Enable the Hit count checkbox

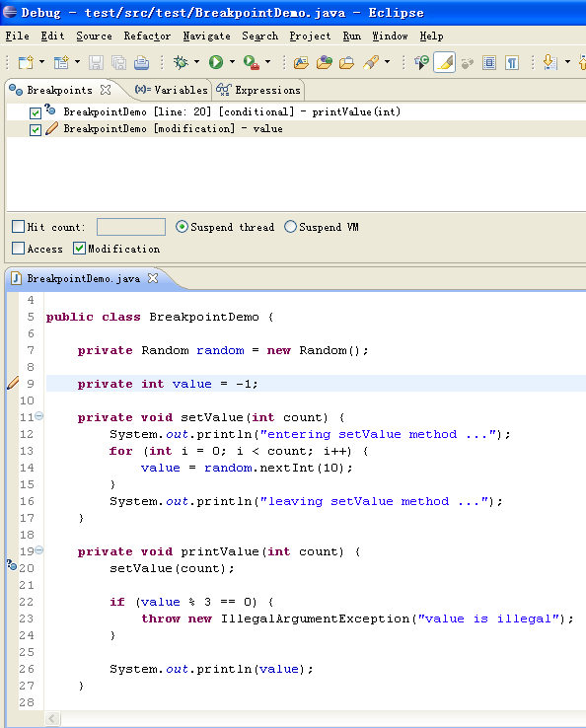pos(18,227)
